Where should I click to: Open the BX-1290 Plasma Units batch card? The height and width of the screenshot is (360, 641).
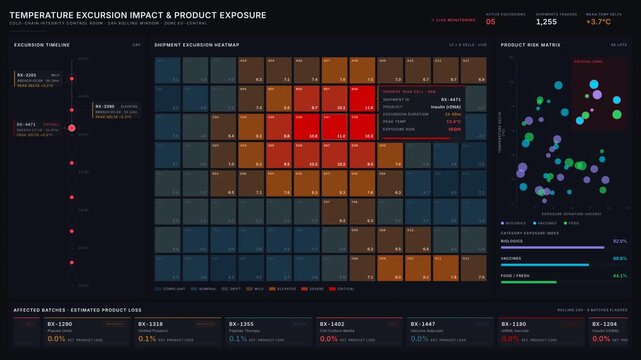(x=87, y=332)
